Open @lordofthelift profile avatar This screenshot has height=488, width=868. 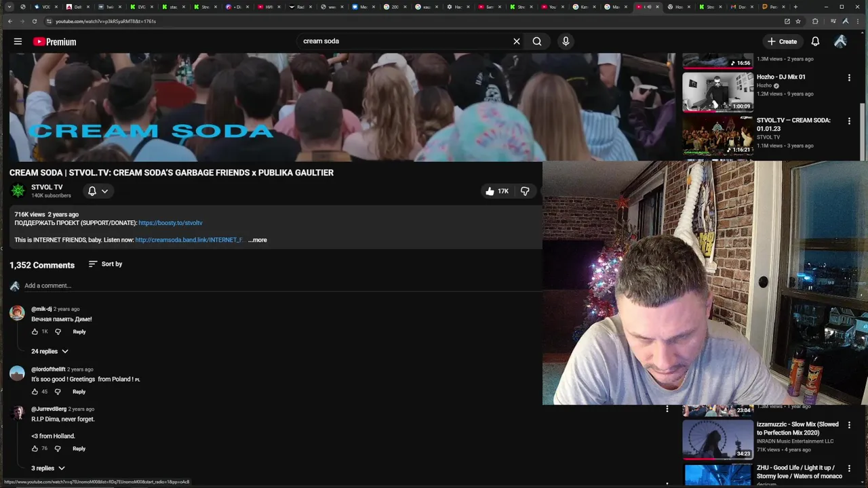(x=17, y=373)
